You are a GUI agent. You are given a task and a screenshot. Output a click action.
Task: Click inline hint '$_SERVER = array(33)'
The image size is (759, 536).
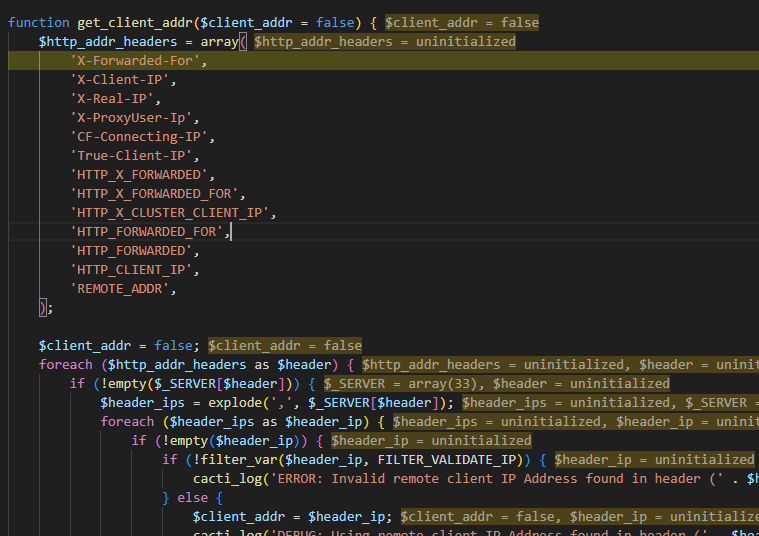point(402,383)
